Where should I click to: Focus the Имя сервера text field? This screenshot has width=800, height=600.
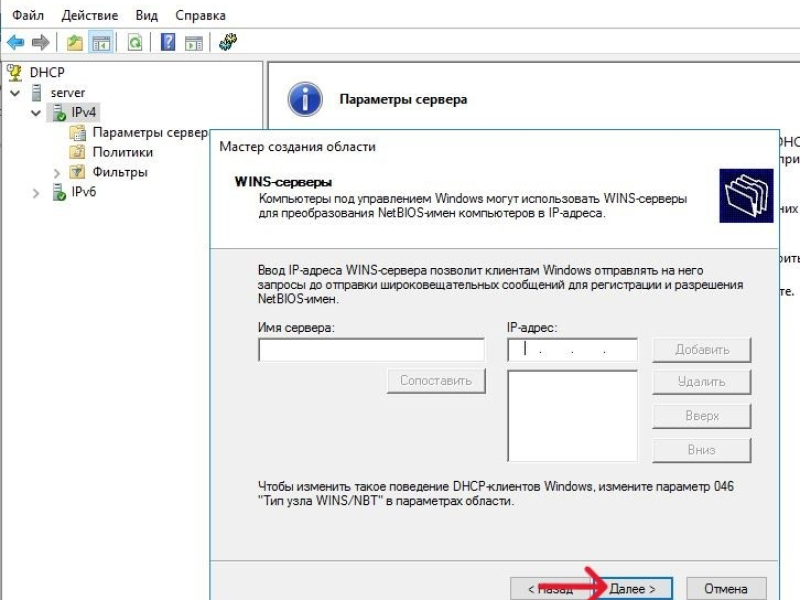(x=371, y=350)
